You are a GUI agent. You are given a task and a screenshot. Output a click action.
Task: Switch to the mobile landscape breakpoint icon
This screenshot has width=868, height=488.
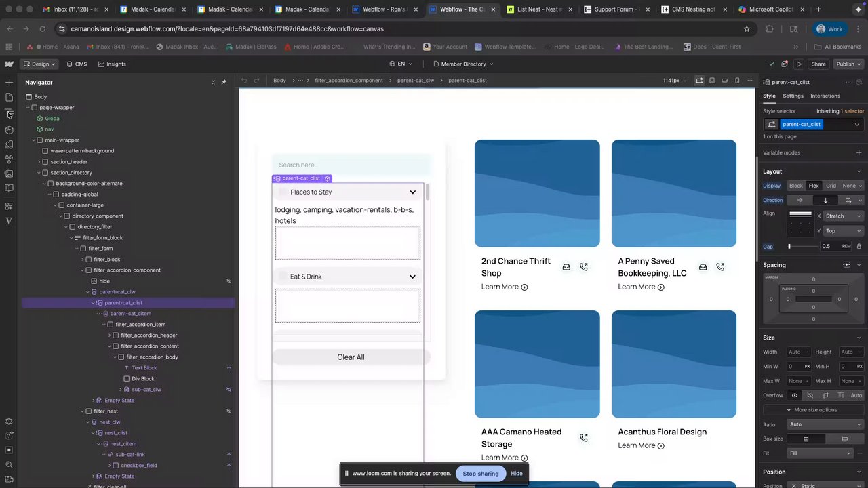tap(725, 81)
